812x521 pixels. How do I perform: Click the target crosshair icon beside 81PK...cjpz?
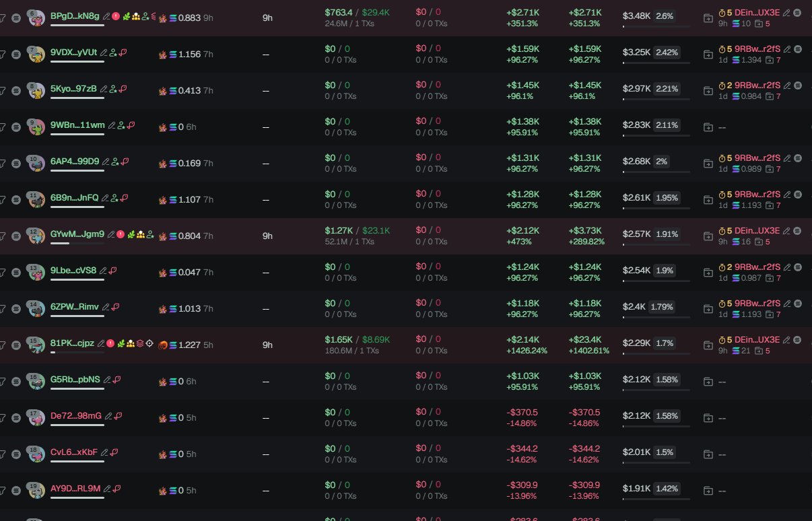point(149,343)
